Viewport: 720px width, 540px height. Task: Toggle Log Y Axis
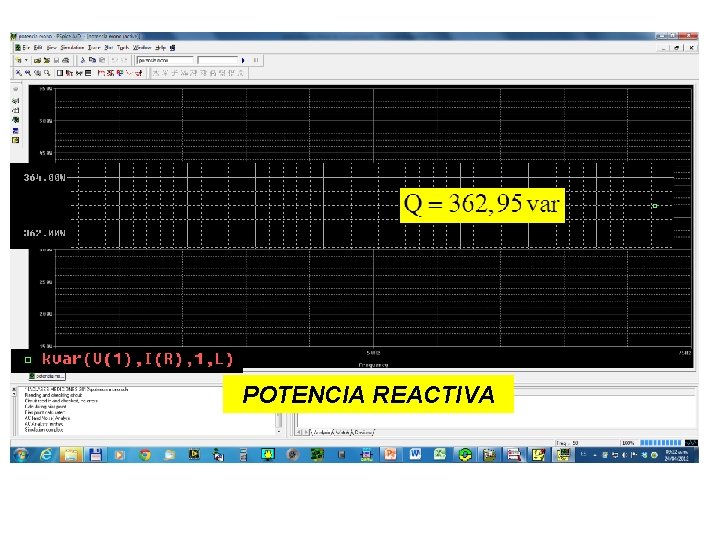point(88,73)
